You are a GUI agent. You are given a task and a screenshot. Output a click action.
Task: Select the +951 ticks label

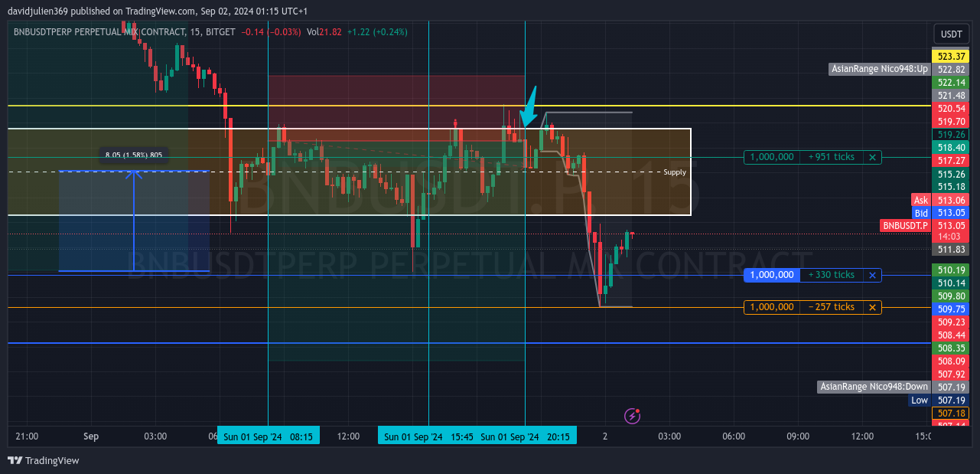831,157
